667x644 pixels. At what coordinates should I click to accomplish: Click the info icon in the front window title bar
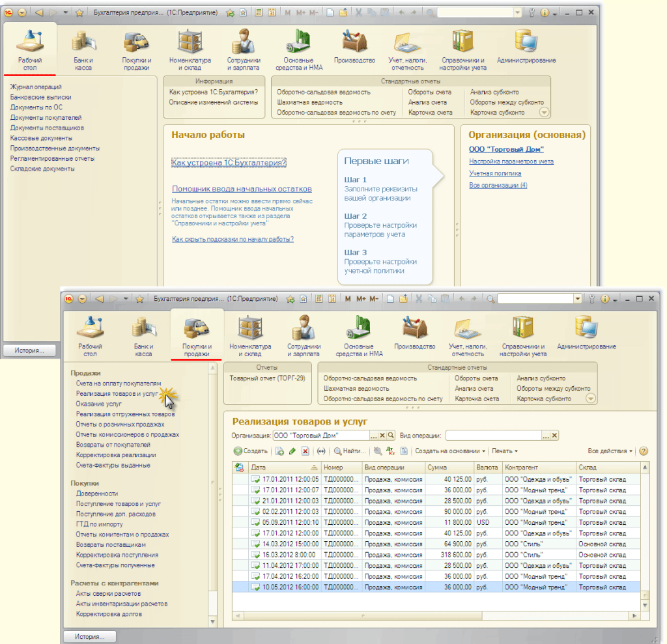(x=604, y=299)
